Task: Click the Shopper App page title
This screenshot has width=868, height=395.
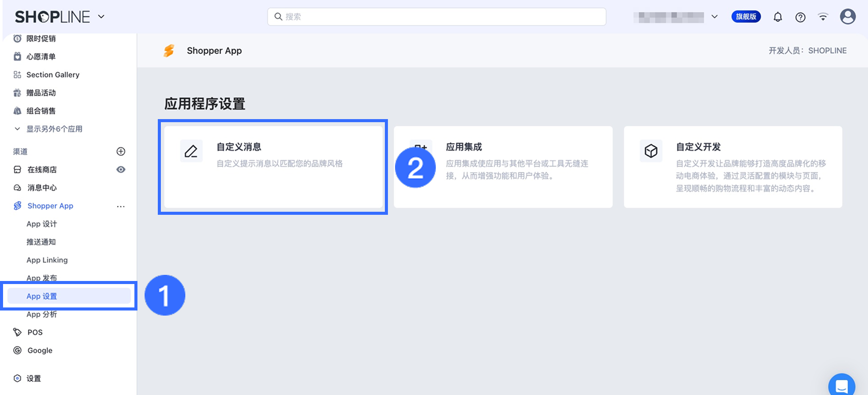Action: (214, 50)
